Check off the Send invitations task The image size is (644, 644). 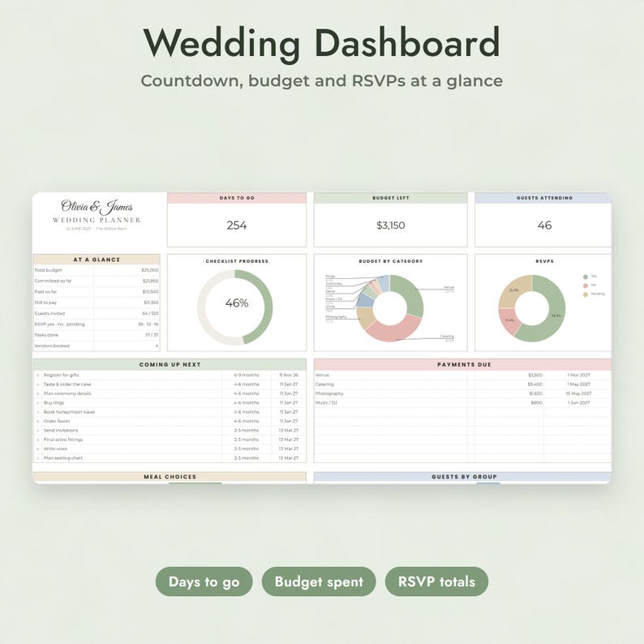click(38, 431)
